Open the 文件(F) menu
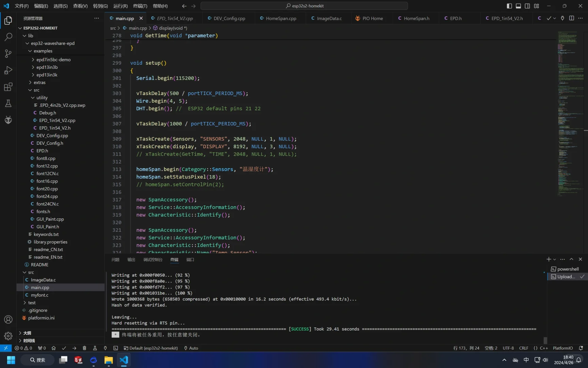 (22, 6)
